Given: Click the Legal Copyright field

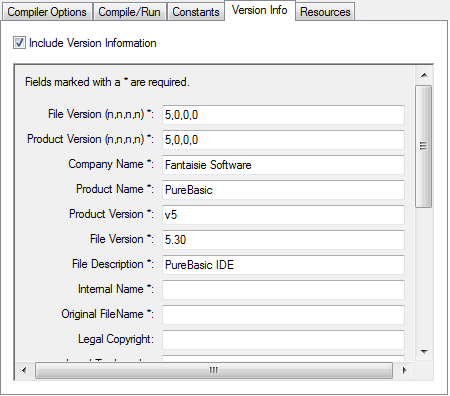Looking at the screenshot, I should coord(283,340).
